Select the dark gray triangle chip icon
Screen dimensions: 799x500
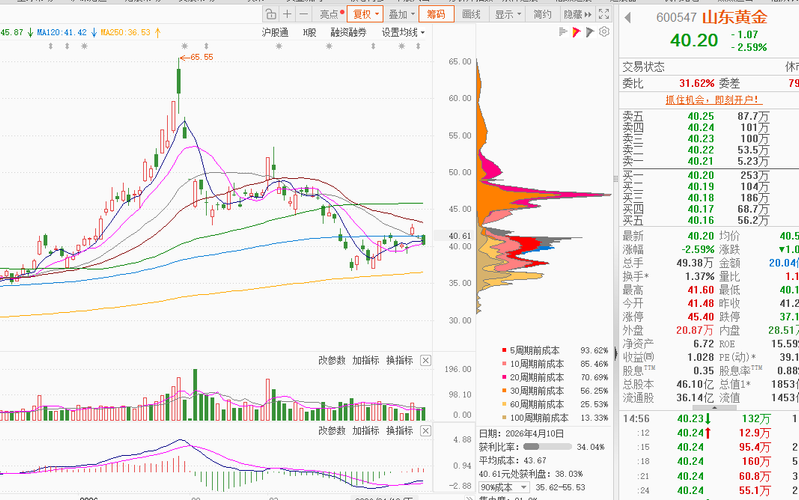pos(590,32)
